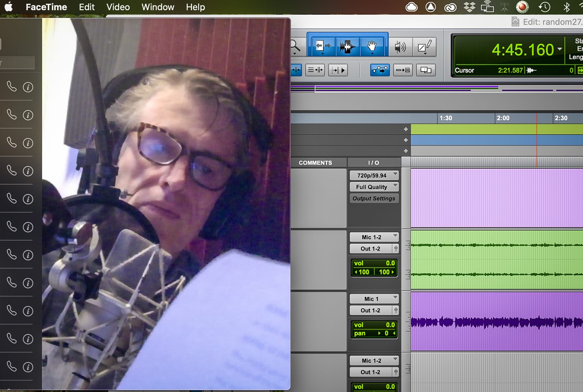This screenshot has height=392, width=583.
Task: Click the Zoomer magnifying glass tool
Action: (295, 47)
